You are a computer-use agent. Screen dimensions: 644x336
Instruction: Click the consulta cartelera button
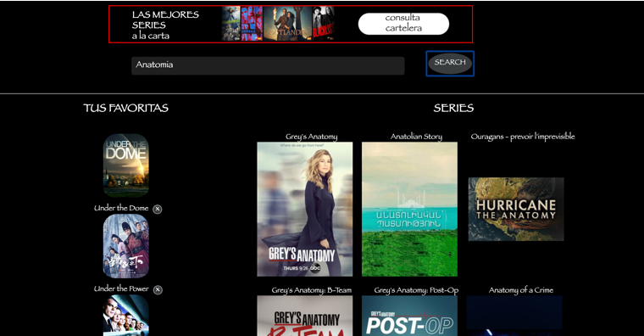[403, 24]
